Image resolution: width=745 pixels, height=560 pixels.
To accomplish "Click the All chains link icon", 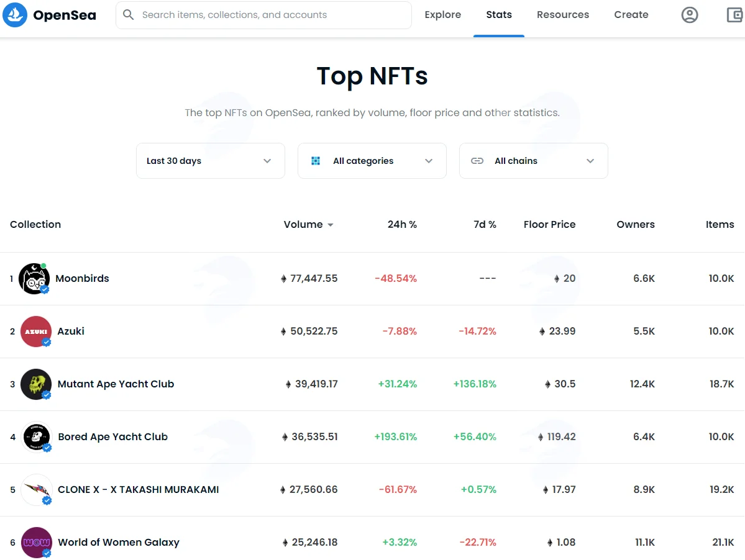I will point(477,161).
